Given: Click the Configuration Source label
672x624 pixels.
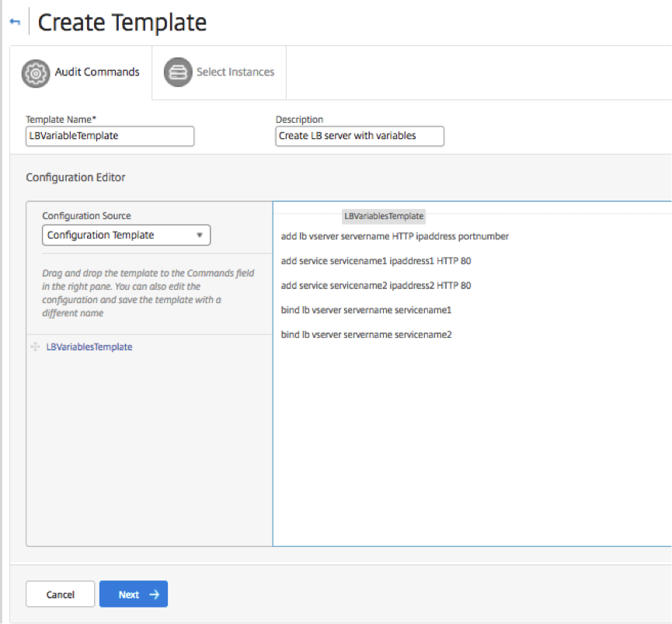Looking at the screenshot, I should tap(86, 216).
